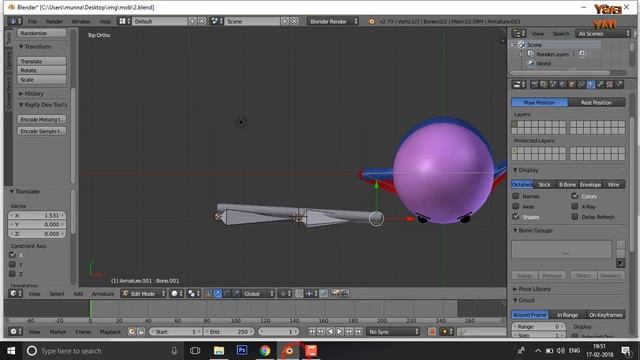Click the Rotate button
640x360 pixels.
coord(42,70)
